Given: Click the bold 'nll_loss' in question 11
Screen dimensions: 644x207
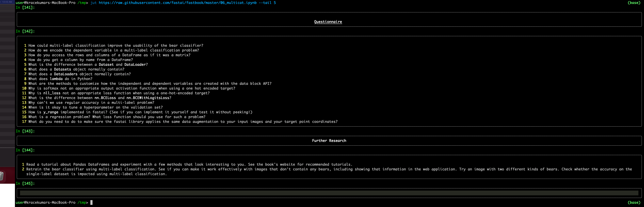Looking at the screenshot, I should tap(52, 93).
